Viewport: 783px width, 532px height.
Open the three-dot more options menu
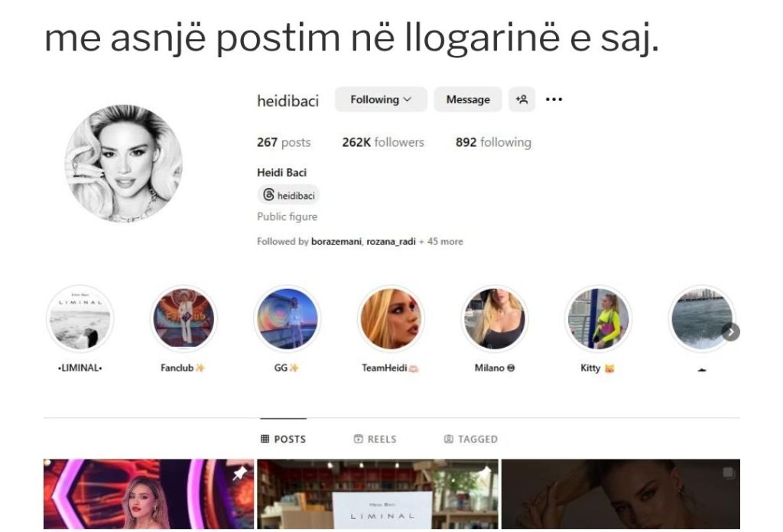pyautogui.click(x=554, y=99)
